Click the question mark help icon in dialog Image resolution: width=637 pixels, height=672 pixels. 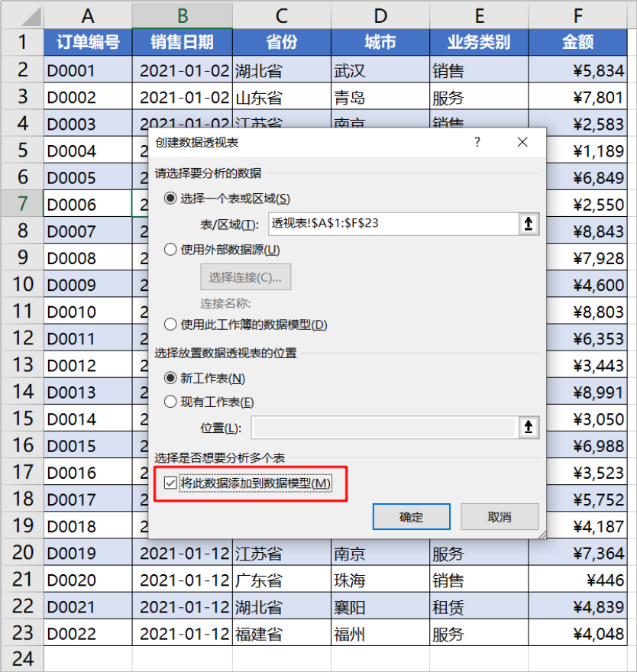477,143
